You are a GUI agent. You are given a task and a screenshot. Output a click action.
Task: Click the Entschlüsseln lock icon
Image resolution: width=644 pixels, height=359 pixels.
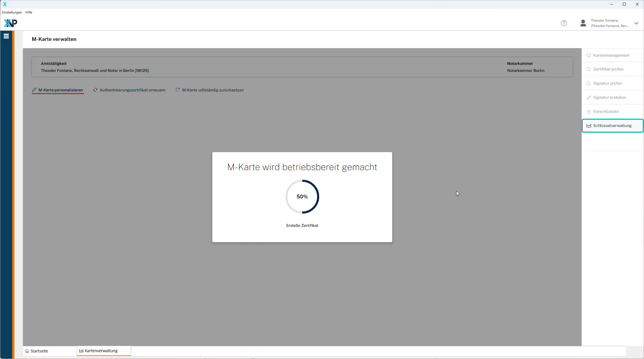[x=589, y=112]
